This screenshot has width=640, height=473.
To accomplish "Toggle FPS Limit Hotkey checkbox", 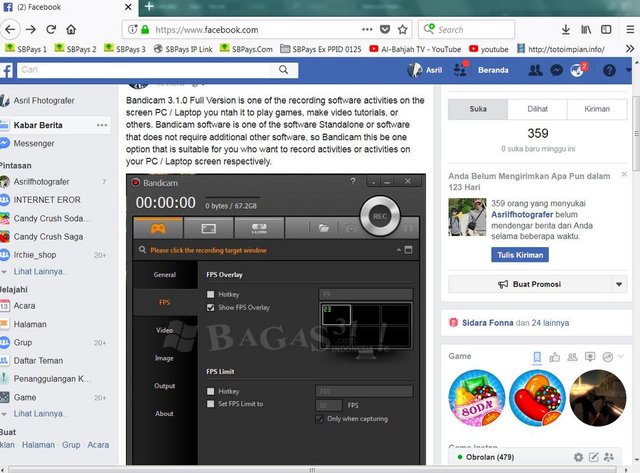I will 211,391.
